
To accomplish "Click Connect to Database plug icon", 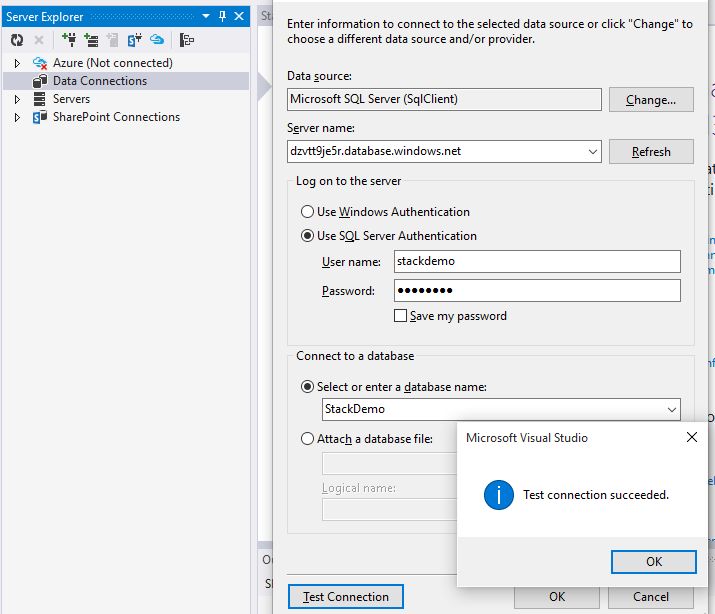I will [x=69, y=40].
